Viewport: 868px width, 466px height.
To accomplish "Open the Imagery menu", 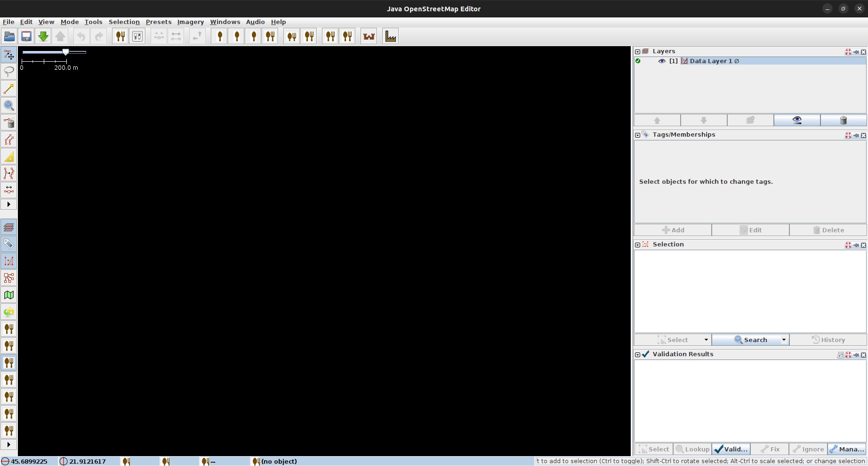I will tap(190, 22).
